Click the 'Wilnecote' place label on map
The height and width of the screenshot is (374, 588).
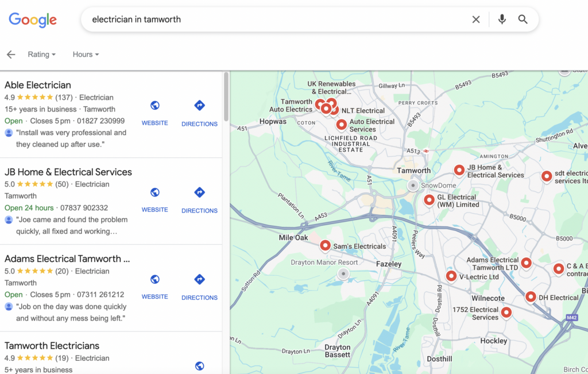488,298
